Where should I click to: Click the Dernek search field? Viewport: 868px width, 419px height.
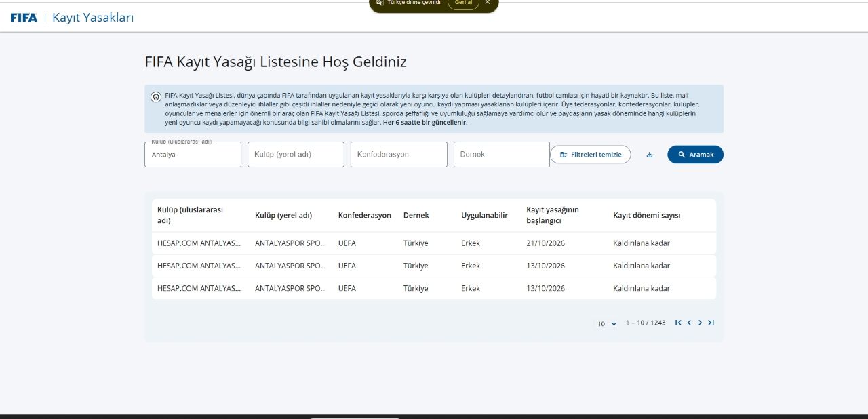pos(502,155)
